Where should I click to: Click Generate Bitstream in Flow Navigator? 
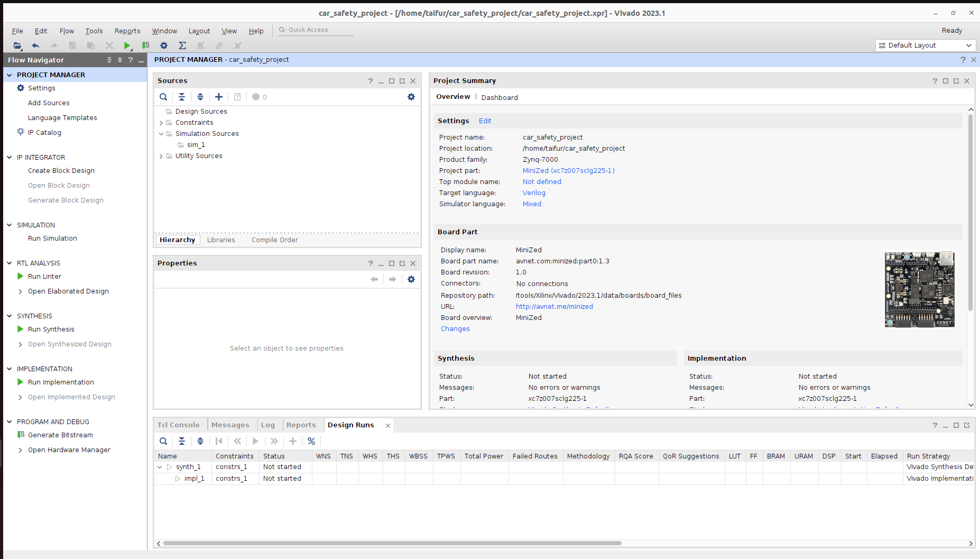click(x=60, y=435)
